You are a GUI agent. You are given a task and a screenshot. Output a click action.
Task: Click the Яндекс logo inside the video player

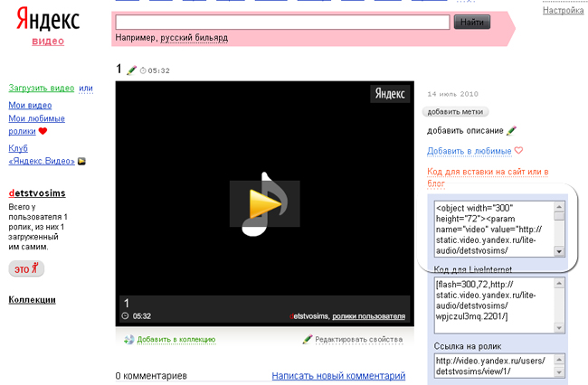tap(390, 94)
